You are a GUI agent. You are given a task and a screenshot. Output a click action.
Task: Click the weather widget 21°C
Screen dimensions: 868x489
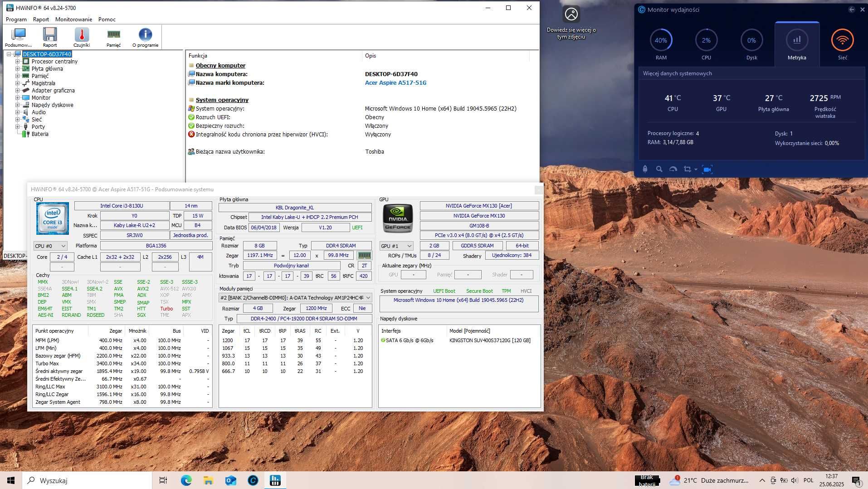click(x=709, y=480)
